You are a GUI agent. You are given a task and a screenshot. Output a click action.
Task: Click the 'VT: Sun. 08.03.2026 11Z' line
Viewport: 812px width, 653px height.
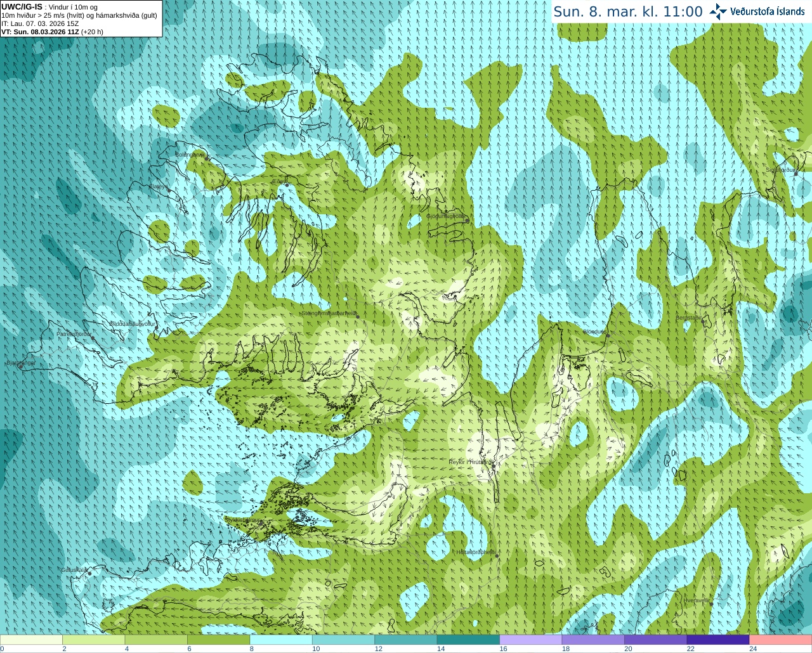pyautogui.click(x=52, y=32)
